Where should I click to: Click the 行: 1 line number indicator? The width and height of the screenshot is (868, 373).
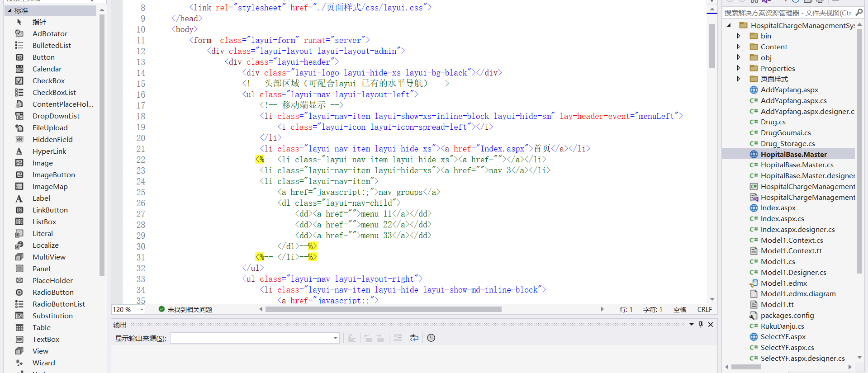coord(626,310)
